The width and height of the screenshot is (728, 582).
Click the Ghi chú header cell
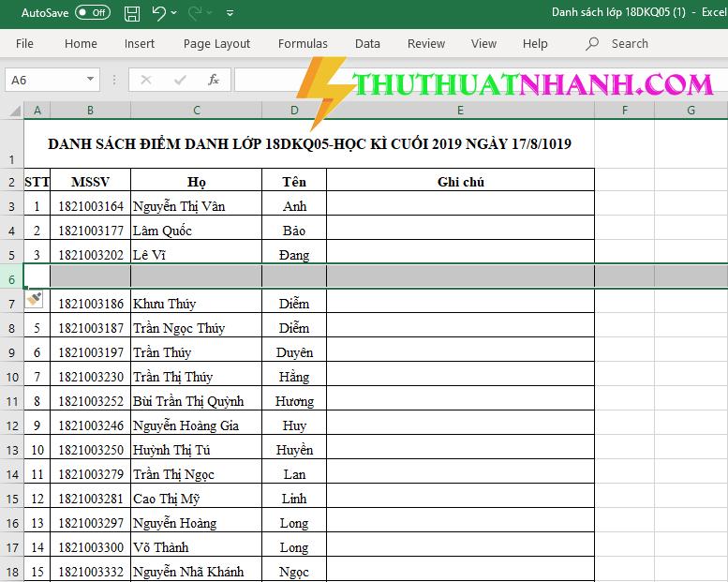461,181
